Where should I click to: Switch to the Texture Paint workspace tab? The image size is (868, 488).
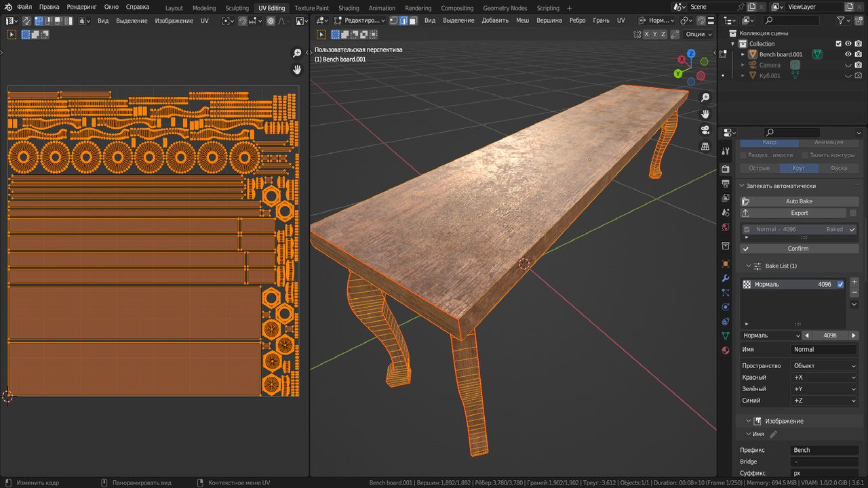[x=312, y=8]
